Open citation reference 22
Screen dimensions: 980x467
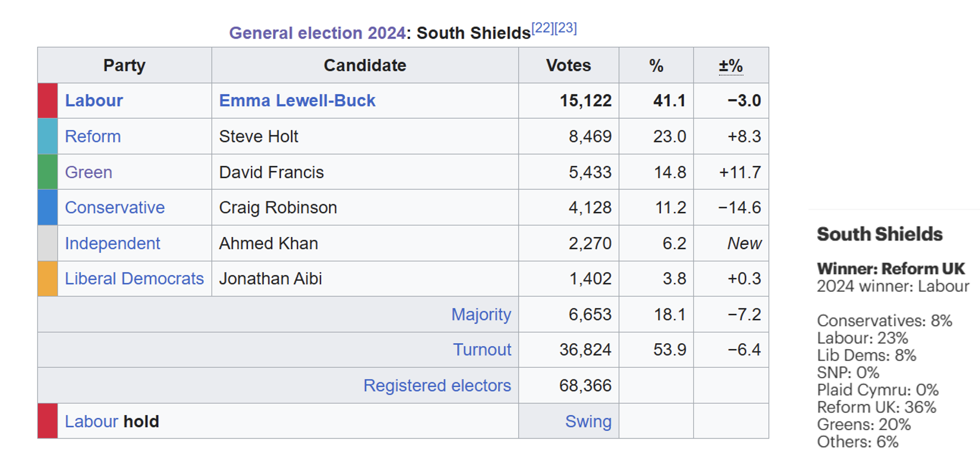[x=542, y=28]
